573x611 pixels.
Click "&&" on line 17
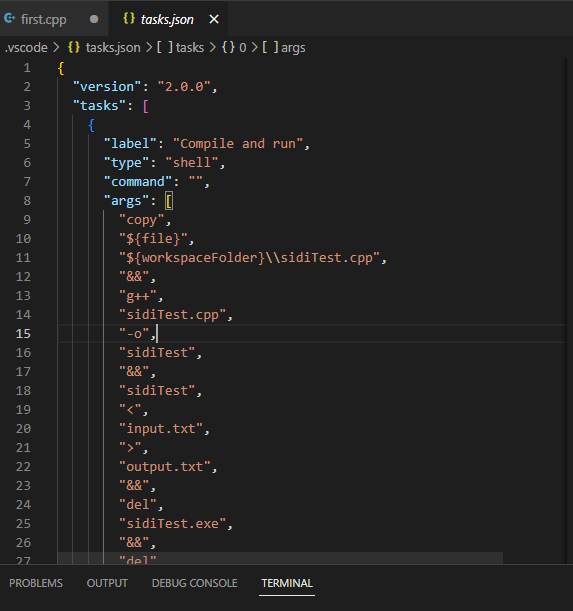click(134, 372)
